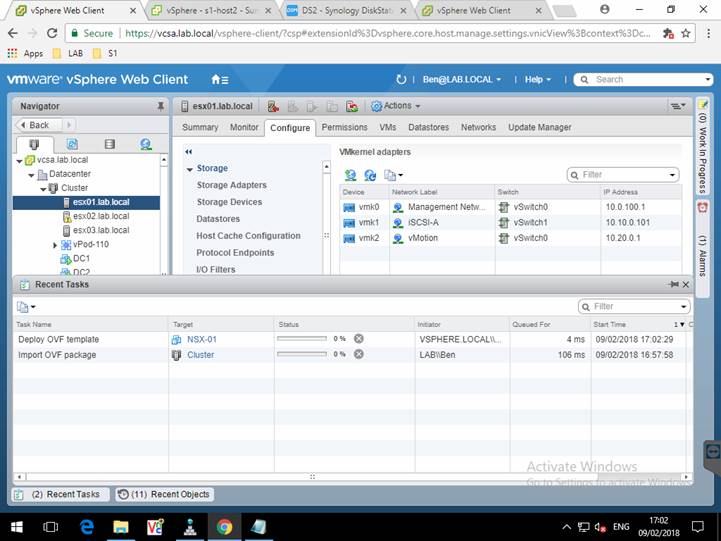Open Storage Devices settings

[229, 202]
